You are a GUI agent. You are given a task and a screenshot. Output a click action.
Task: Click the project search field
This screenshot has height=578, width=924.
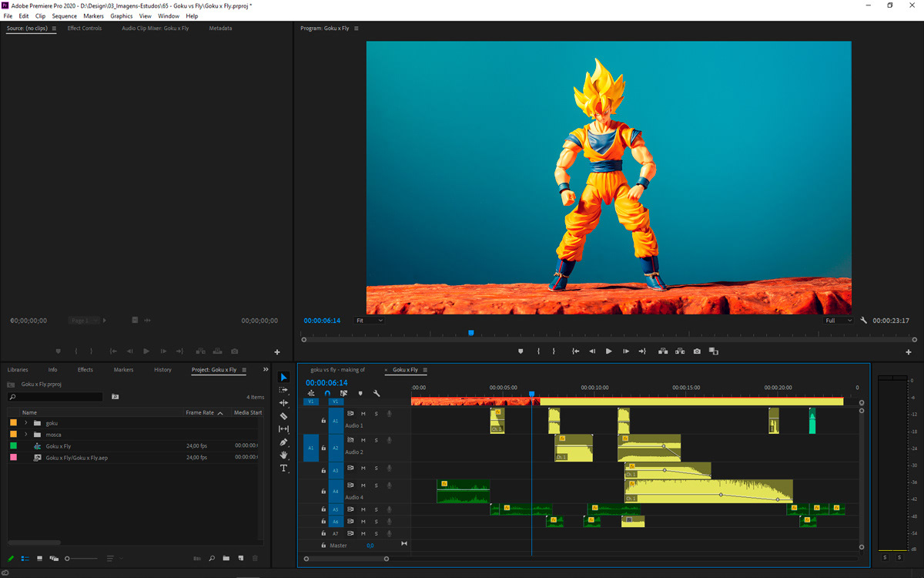coord(55,397)
